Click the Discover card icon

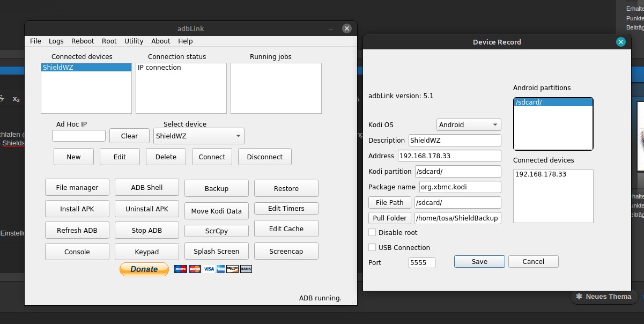232,269
